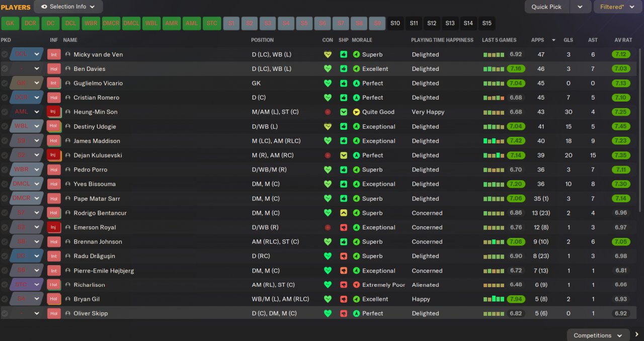This screenshot has height=341, width=644.
Task: Click Heung-Min Son's red injury condition icon
Action: (328, 112)
